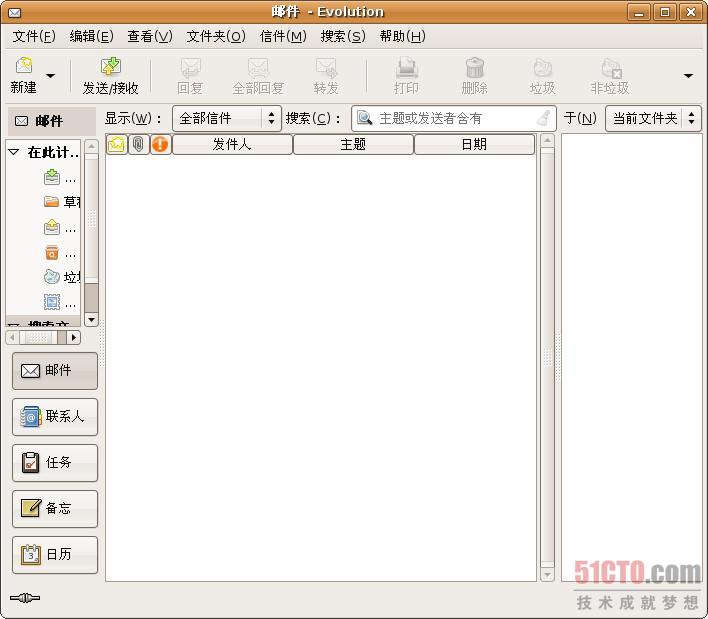Open the dropdown arrow next to 新建
The height and width of the screenshot is (619, 708).
pyautogui.click(x=51, y=76)
